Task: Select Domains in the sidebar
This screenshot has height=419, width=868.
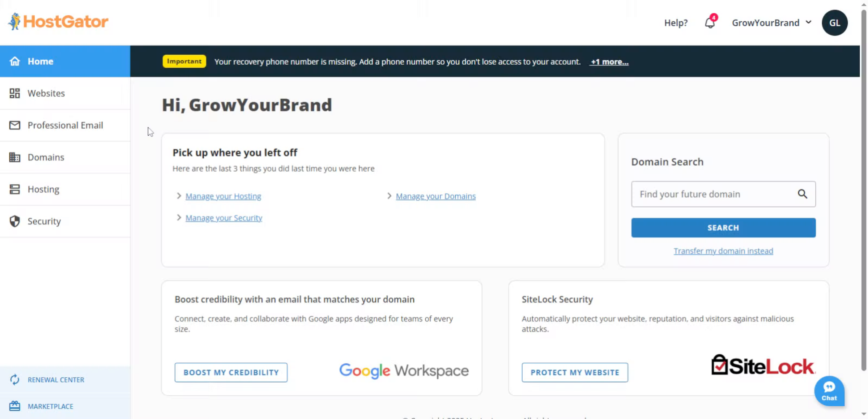Action: tap(46, 157)
